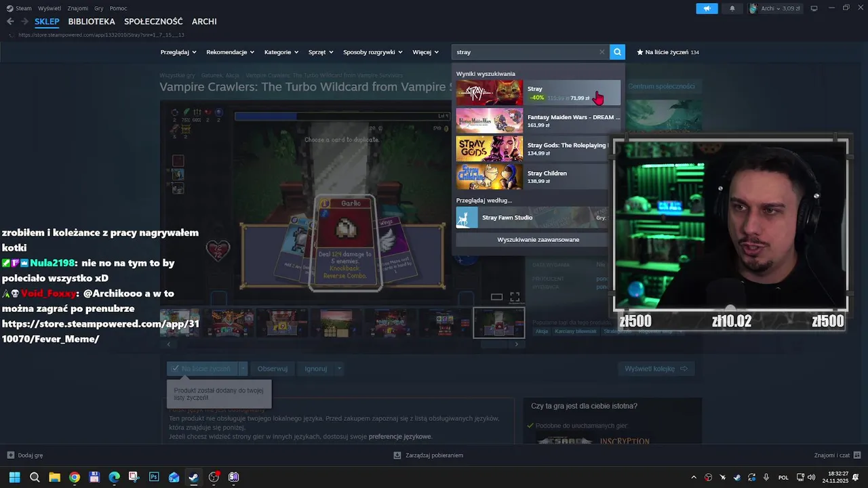Switch to the BIBLIOTEKA tab
The width and height of the screenshot is (868, 488).
pos(92,22)
